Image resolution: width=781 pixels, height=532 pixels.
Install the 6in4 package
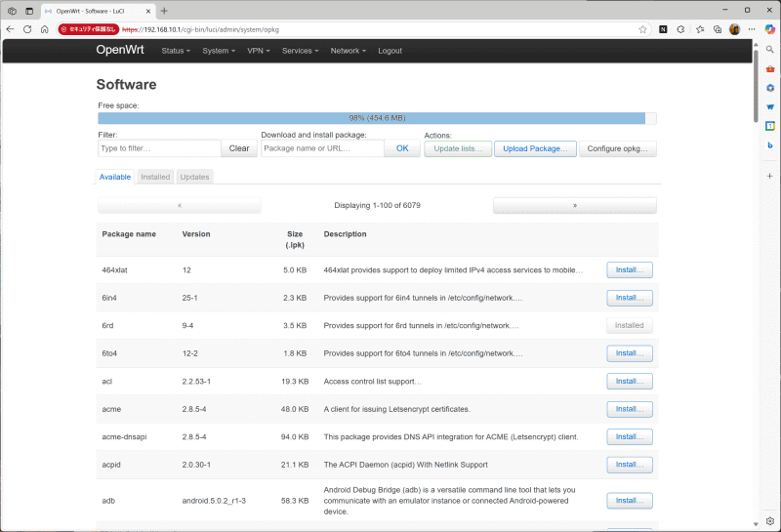coord(630,298)
